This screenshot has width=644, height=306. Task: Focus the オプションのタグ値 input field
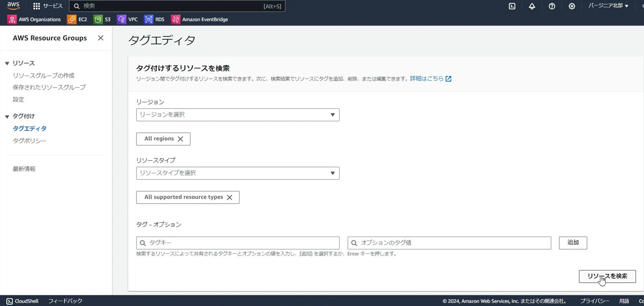(x=449, y=243)
